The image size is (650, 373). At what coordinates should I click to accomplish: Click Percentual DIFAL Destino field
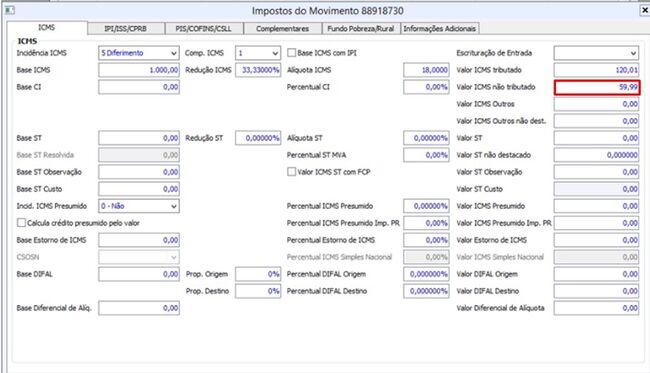[x=426, y=291]
